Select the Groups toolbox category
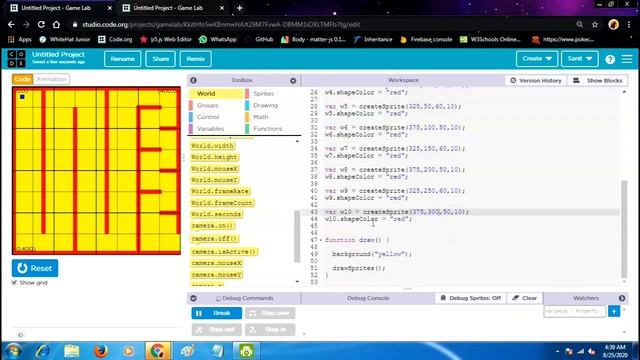640x360 pixels. pos(217,105)
